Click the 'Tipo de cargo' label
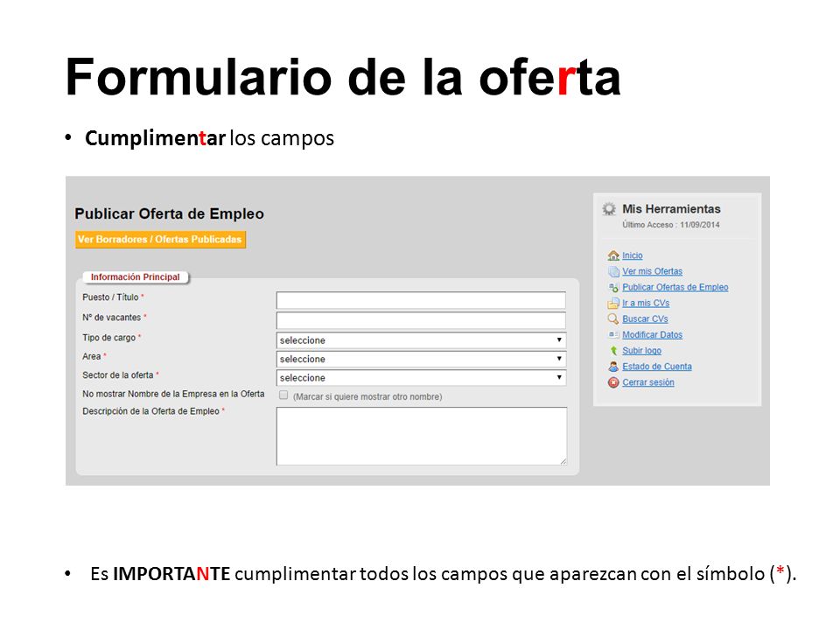 click(108, 338)
